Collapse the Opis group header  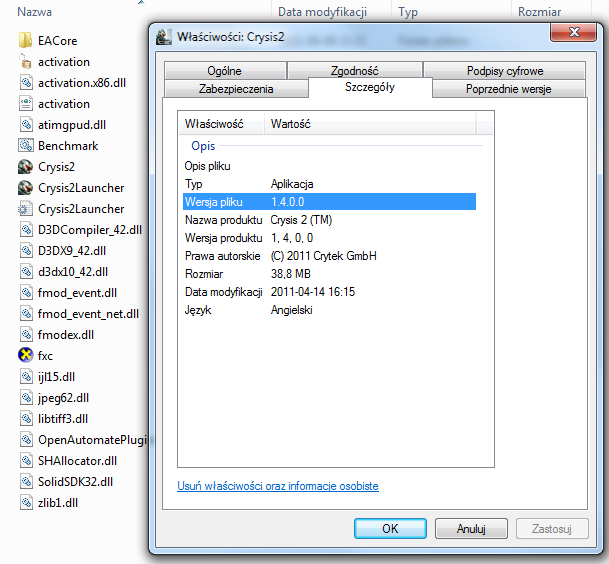(x=203, y=146)
